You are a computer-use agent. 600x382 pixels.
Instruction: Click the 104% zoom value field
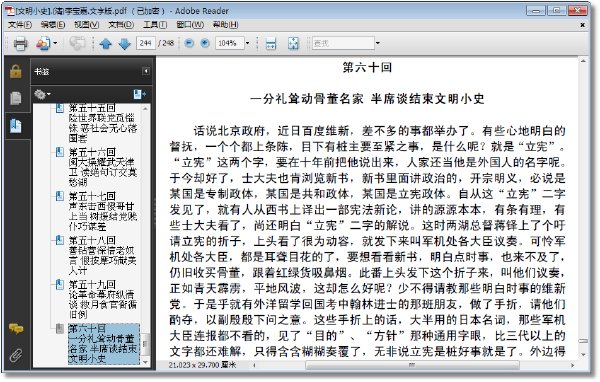coord(229,43)
